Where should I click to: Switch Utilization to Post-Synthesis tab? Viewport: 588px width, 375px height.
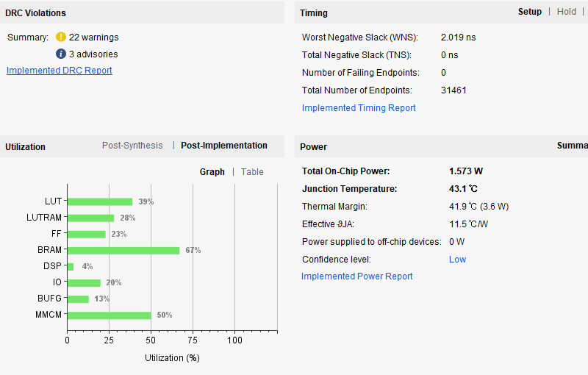tap(132, 146)
